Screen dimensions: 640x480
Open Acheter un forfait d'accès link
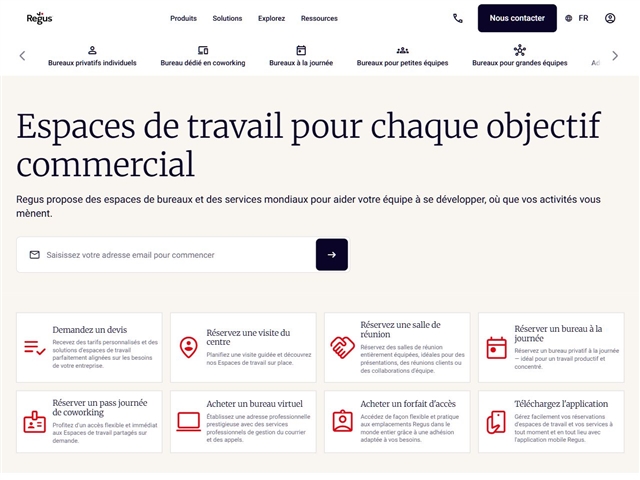coord(397,422)
